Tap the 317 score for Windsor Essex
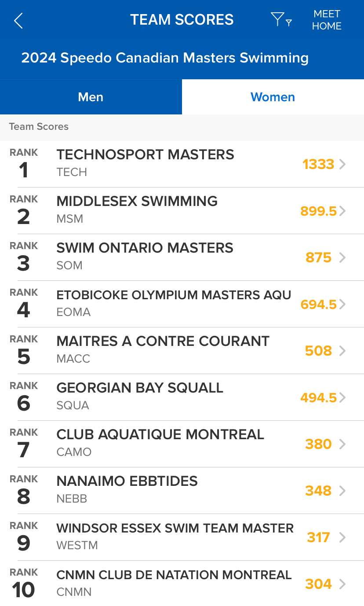364x606 pixels. [x=318, y=537]
